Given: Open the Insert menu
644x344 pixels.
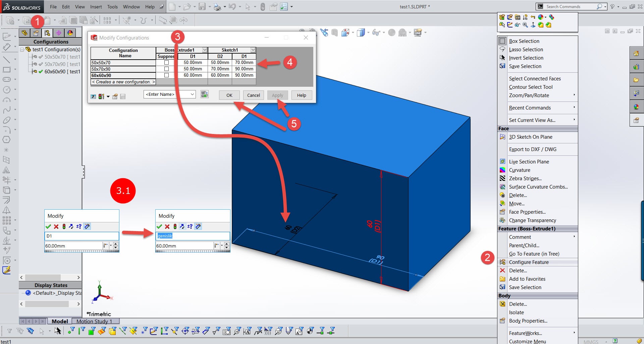Looking at the screenshot, I should (96, 7).
